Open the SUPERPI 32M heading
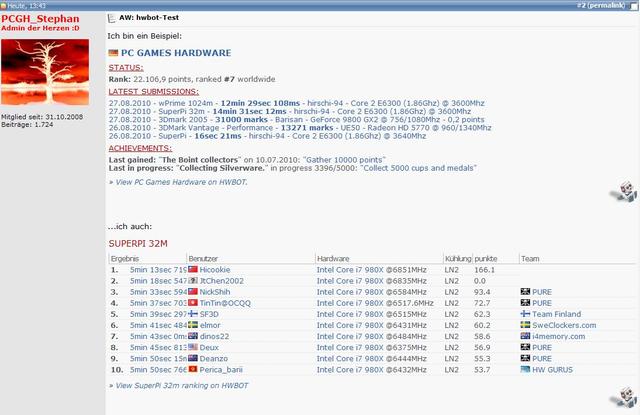640x415 pixels. point(138,244)
